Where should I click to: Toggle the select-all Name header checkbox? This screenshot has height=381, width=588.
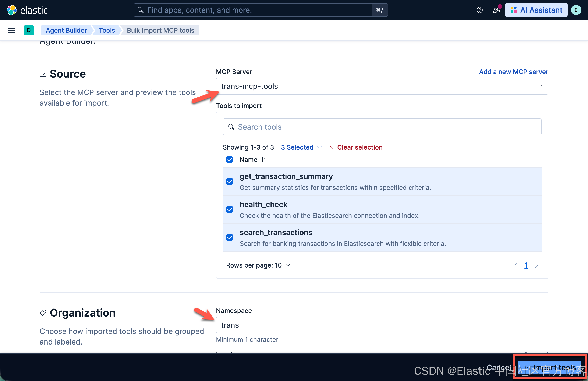(x=230, y=160)
